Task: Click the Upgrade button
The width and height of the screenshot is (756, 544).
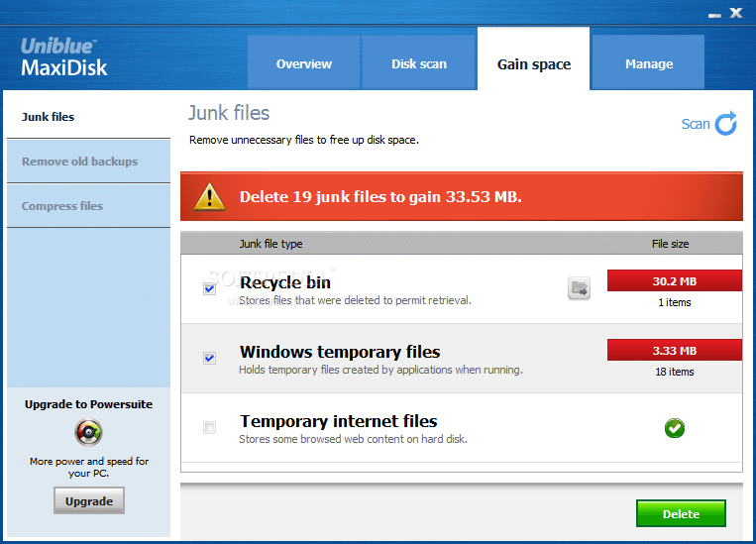Action: [89, 501]
